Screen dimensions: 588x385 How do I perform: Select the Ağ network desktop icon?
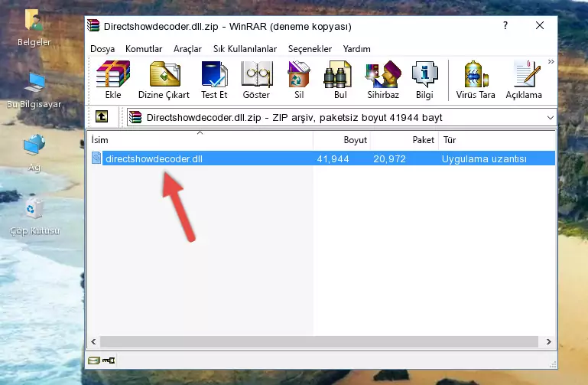(x=34, y=153)
